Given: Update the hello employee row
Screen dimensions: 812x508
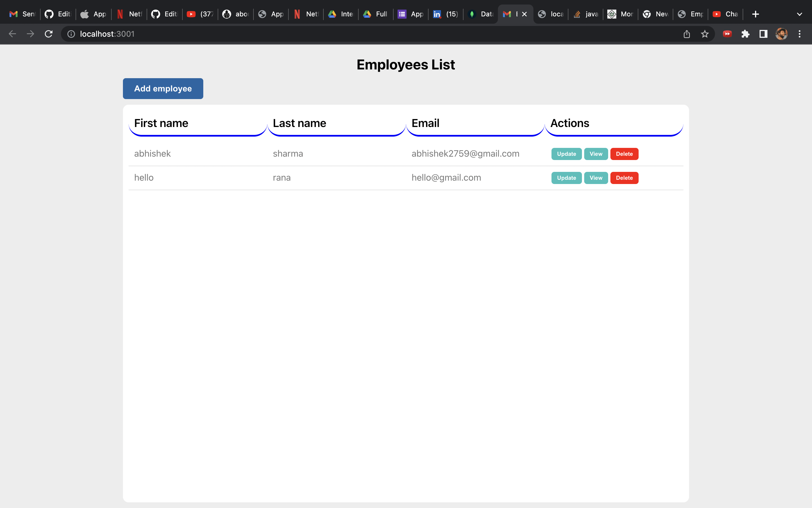Looking at the screenshot, I should click(566, 178).
